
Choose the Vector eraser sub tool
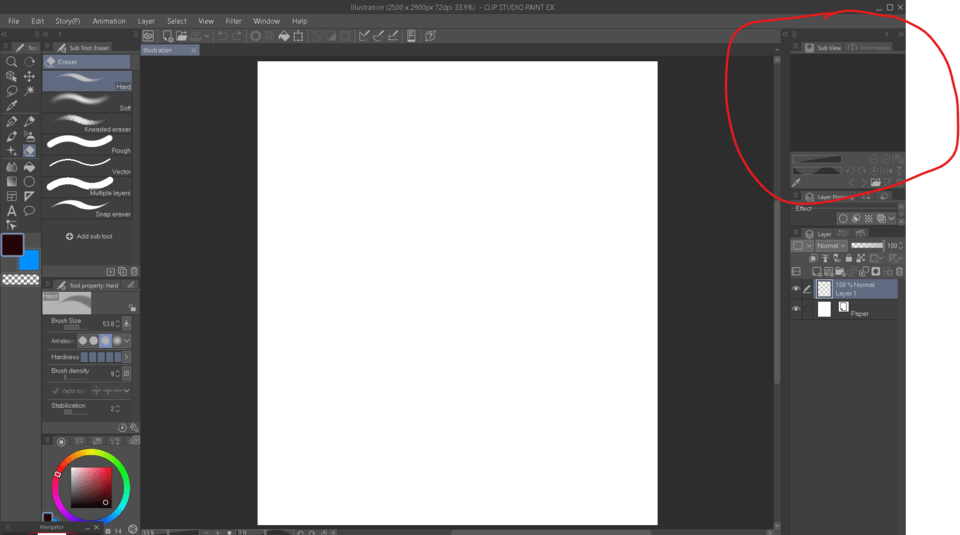(x=87, y=165)
